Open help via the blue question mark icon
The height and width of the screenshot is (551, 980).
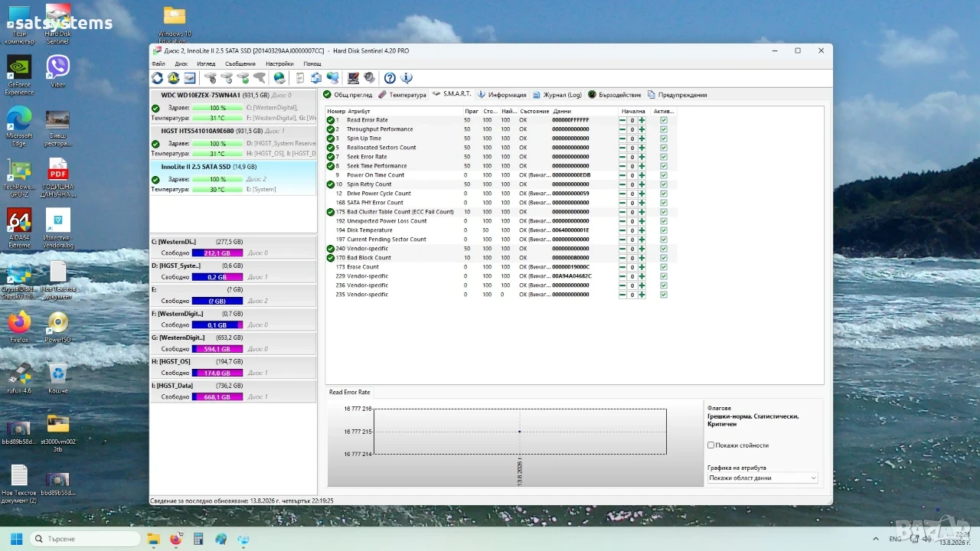pyautogui.click(x=390, y=78)
